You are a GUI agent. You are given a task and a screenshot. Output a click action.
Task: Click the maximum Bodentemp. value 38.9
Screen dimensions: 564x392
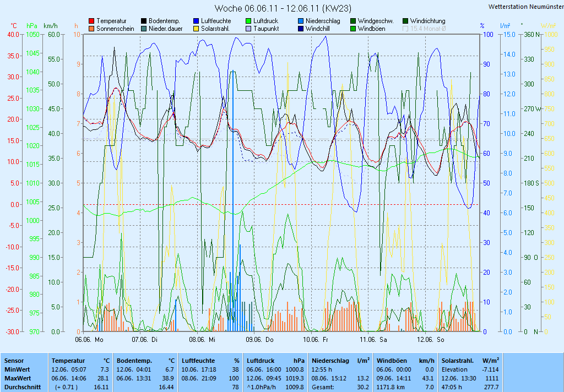coord(169,379)
